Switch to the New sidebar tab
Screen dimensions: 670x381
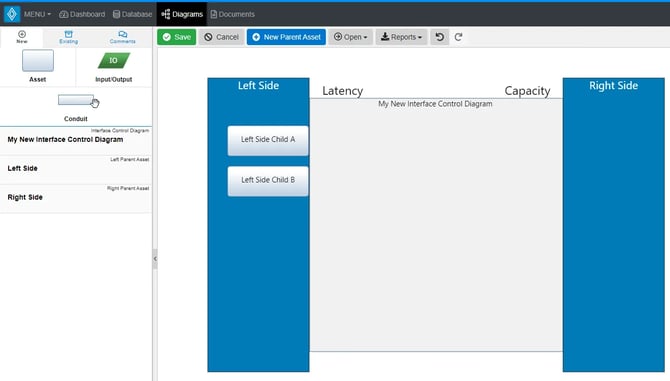tap(22, 37)
